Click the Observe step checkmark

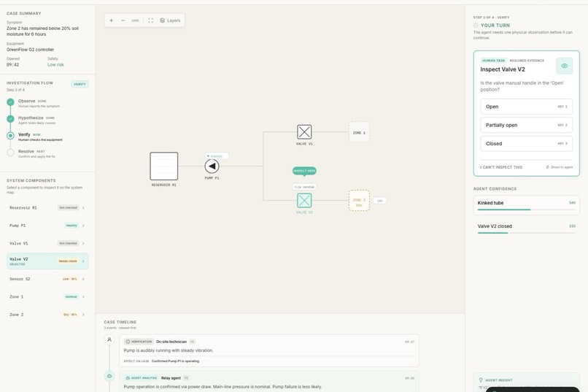(x=10, y=102)
